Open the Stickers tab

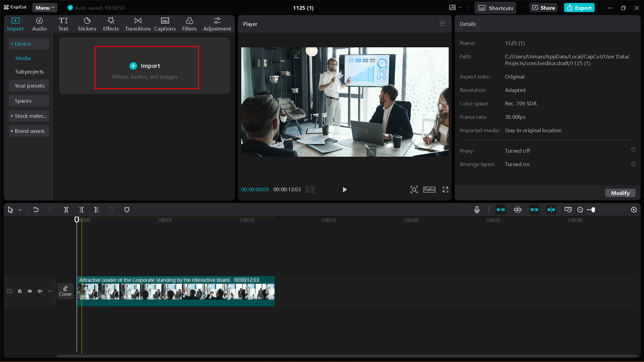tap(87, 24)
